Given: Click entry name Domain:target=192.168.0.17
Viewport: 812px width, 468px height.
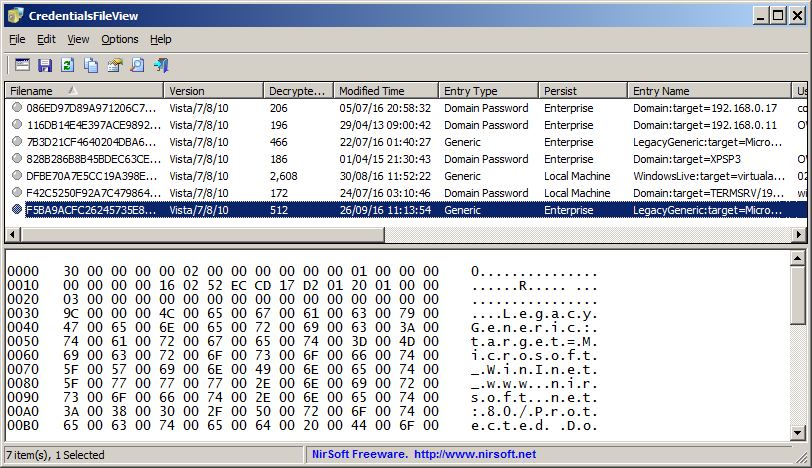Looking at the screenshot, I should click(705, 108).
